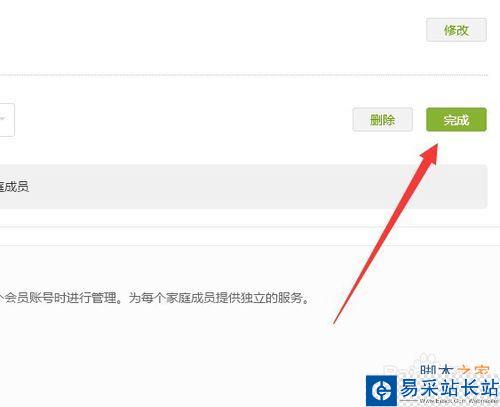
Task: Click the 脚本之家 watermark text
Action: click(455, 371)
